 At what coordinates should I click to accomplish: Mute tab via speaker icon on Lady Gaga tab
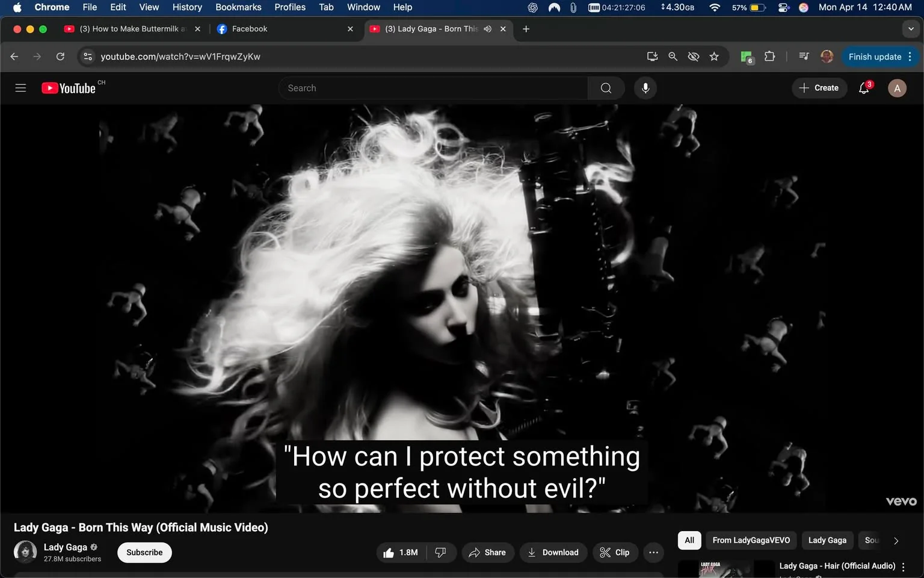coord(487,29)
